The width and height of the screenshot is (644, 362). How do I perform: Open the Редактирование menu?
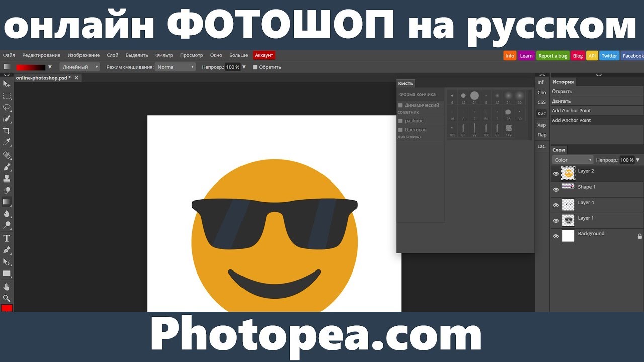(41, 55)
